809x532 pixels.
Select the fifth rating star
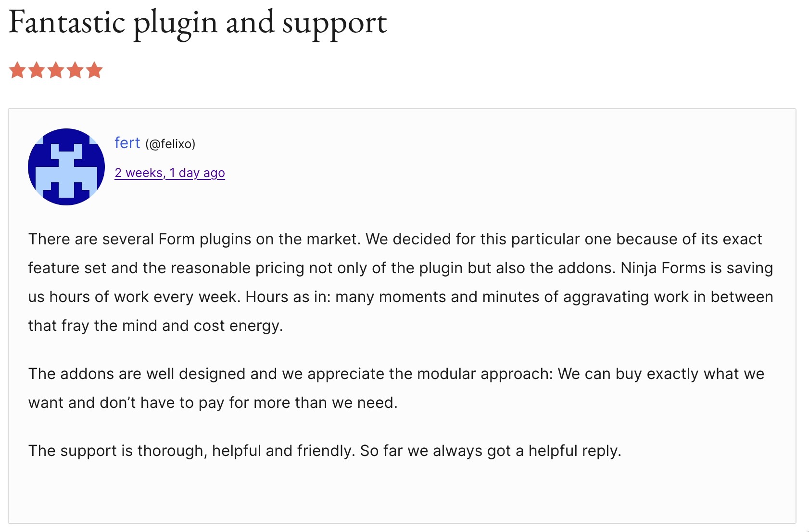coord(94,70)
